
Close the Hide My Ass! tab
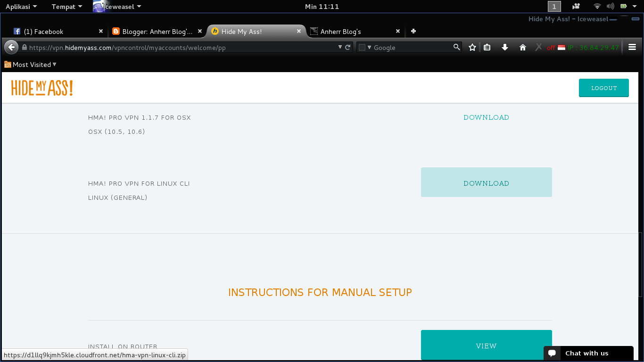pyautogui.click(x=298, y=31)
